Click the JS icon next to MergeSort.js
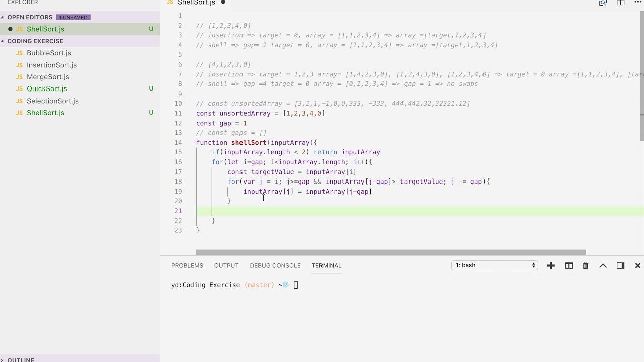This screenshot has height=362, width=644. pos(19,77)
